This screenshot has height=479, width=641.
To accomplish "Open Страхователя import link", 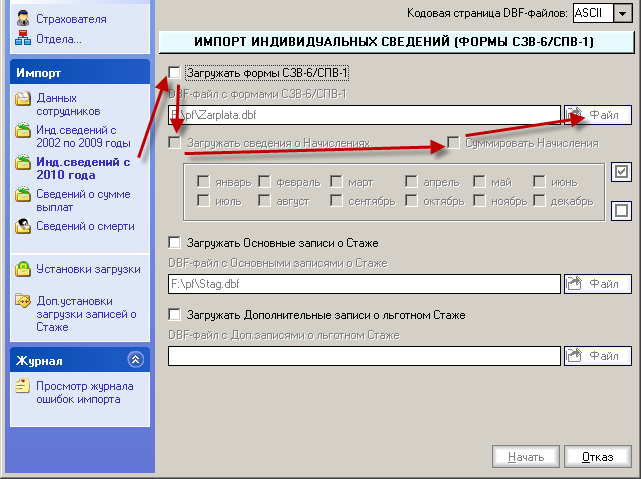I will (71, 19).
